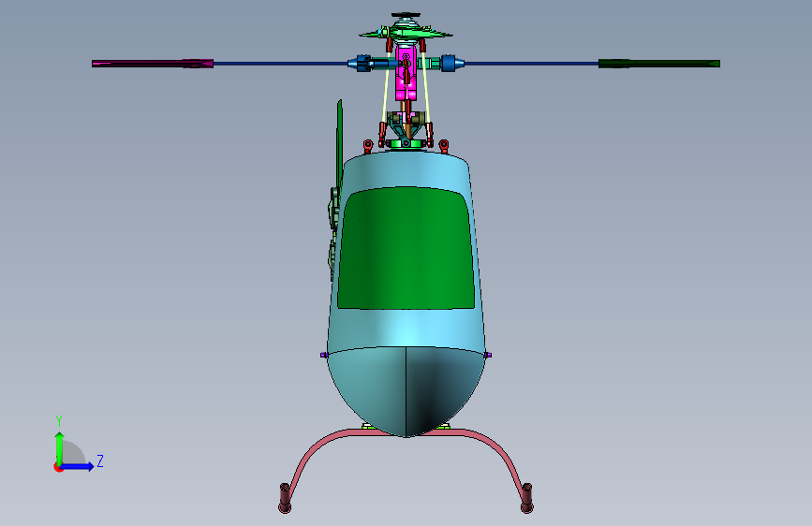Select the right purple fuselage fastener
The height and width of the screenshot is (526, 812).
(x=488, y=355)
